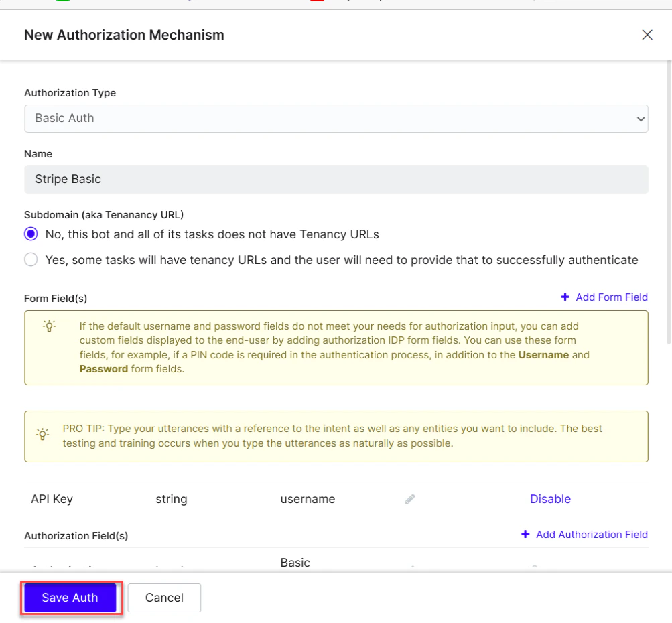Open the Basic Auth authorization type dropdown

[x=336, y=117]
